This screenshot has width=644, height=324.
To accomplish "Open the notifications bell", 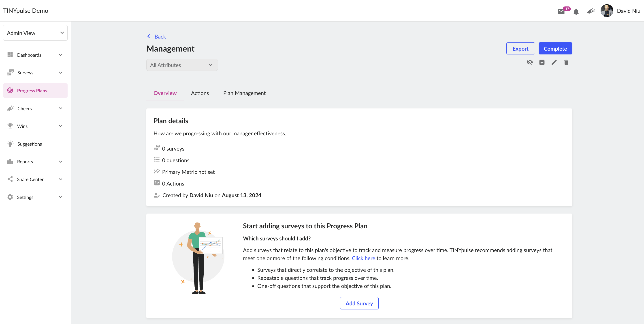I will click(576, 11).
